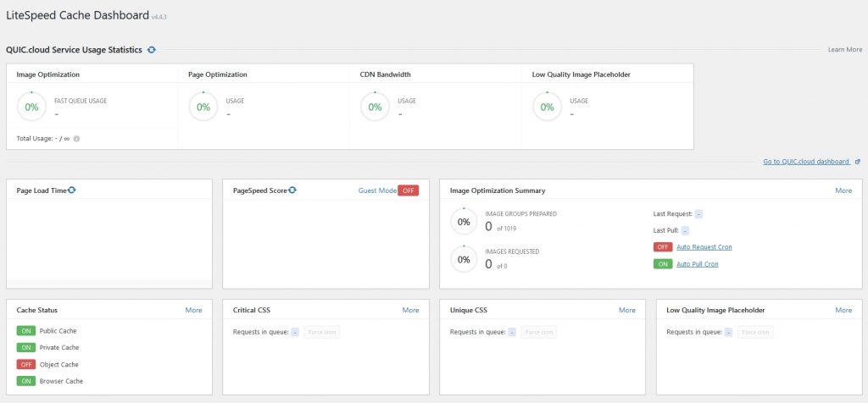Go to QUIC.cloud dashboard

[x=806, y=162]
